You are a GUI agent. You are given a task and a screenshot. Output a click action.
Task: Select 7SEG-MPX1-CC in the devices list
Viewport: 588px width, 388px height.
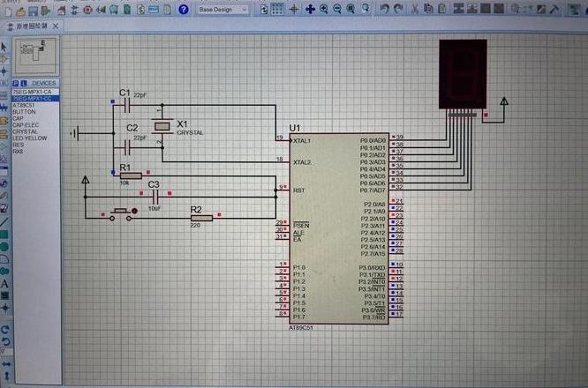35,99
